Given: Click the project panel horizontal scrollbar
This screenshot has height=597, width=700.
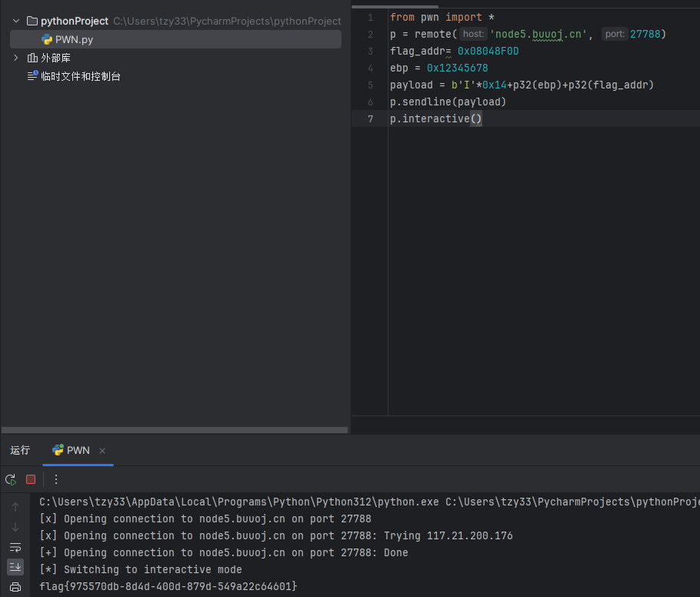Looking at the screenshot, I should 175,430.
